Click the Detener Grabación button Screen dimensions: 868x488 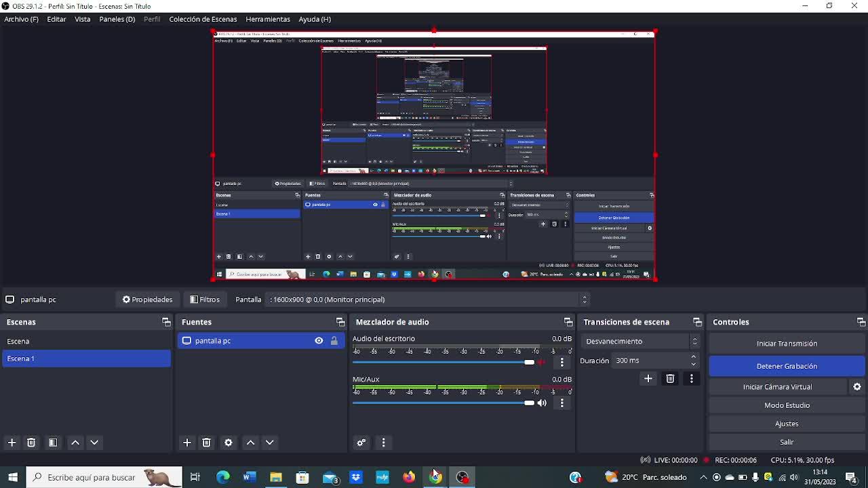(787, 366)
